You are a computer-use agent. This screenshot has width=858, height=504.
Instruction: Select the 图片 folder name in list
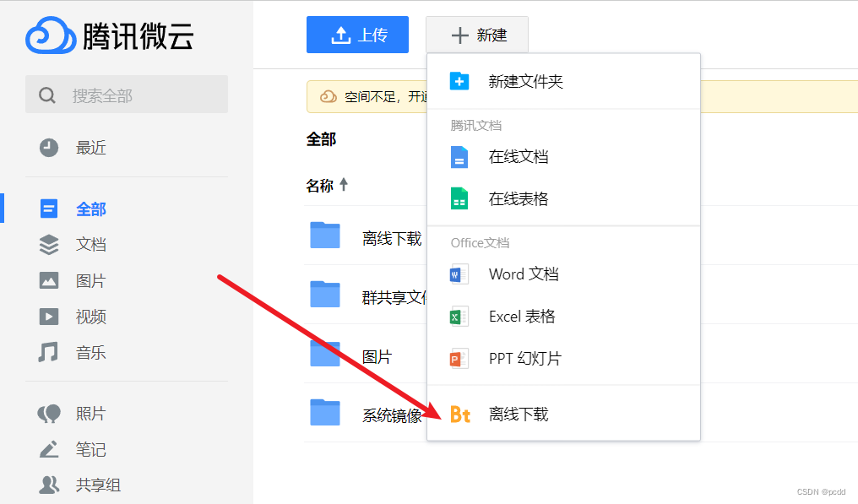377,357
